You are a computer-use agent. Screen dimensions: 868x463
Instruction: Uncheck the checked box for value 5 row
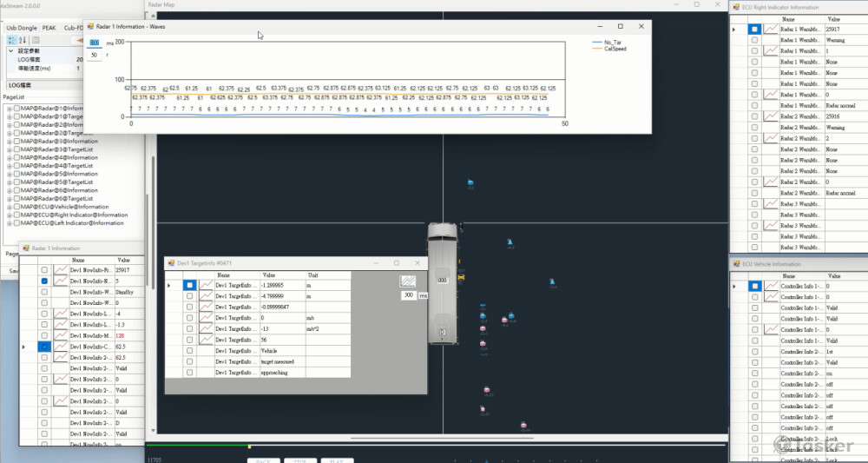(44, 281)
